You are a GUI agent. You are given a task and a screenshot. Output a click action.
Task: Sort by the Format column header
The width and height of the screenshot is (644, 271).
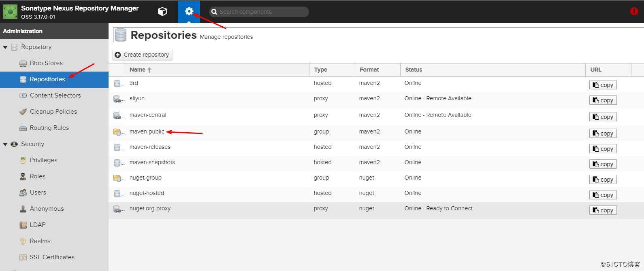[x=377, y=70]
